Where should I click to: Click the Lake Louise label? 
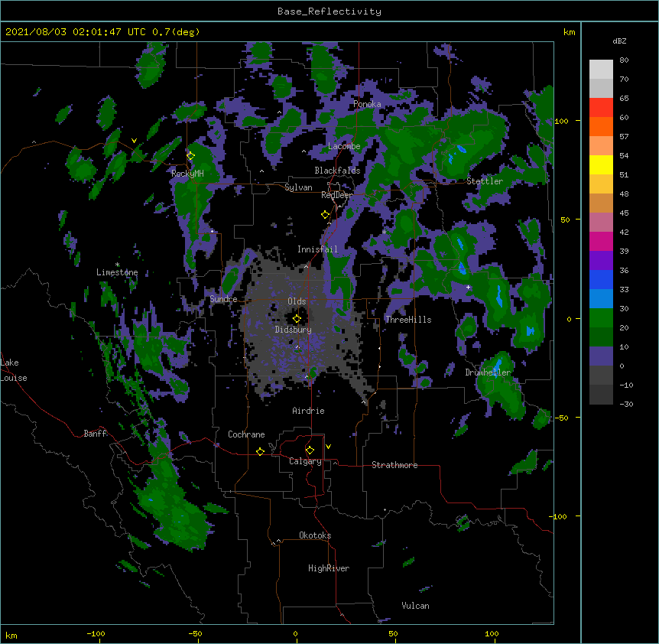click(14, 370)
